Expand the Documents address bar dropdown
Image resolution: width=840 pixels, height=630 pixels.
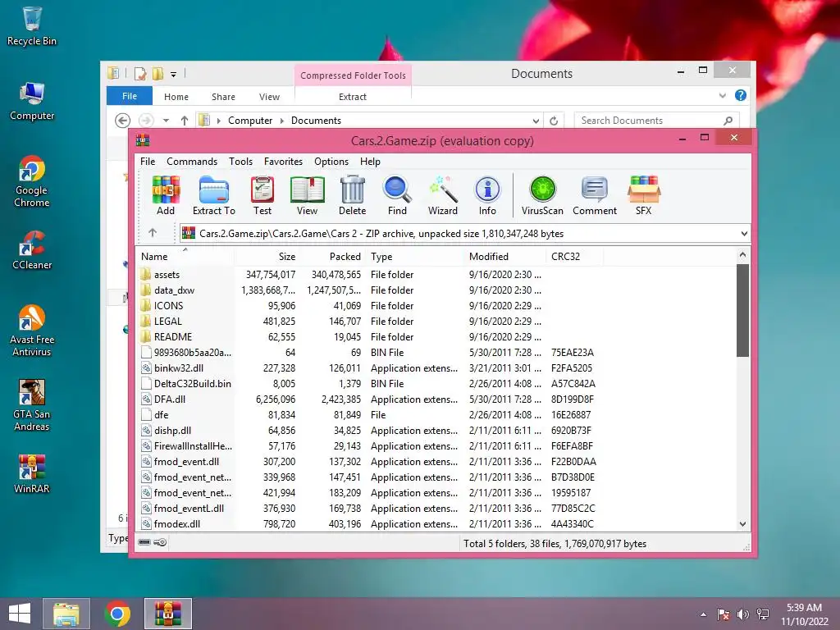pos(536,121)
